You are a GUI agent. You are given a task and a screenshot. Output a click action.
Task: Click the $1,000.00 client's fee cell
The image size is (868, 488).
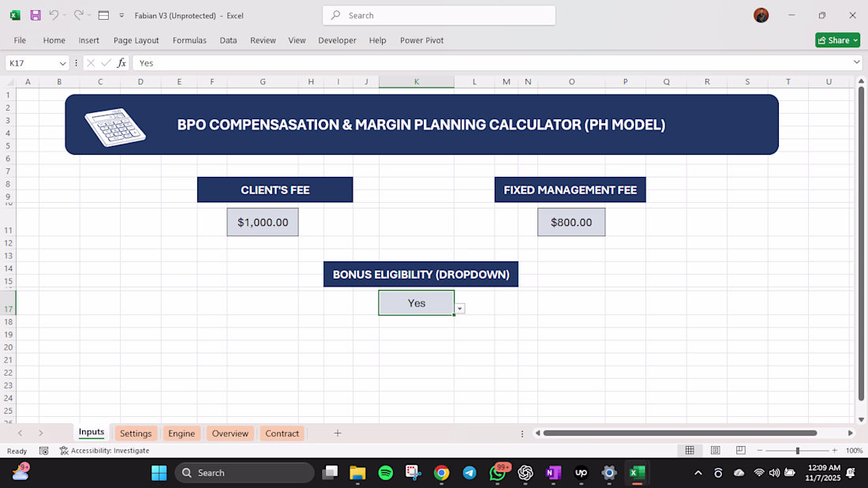click(263, 222)
